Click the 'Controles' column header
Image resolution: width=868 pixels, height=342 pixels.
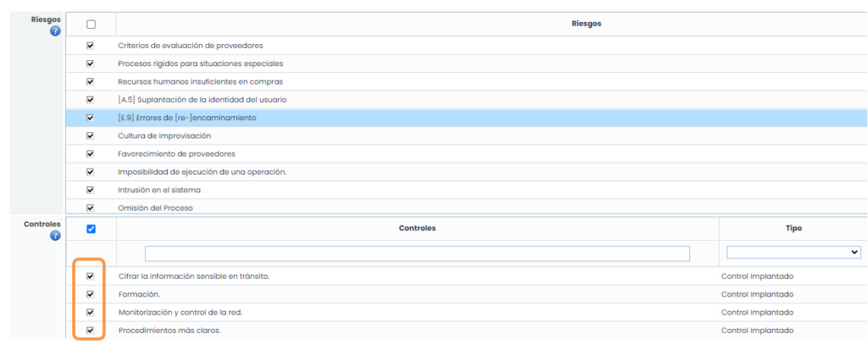[x=417, y=228]
